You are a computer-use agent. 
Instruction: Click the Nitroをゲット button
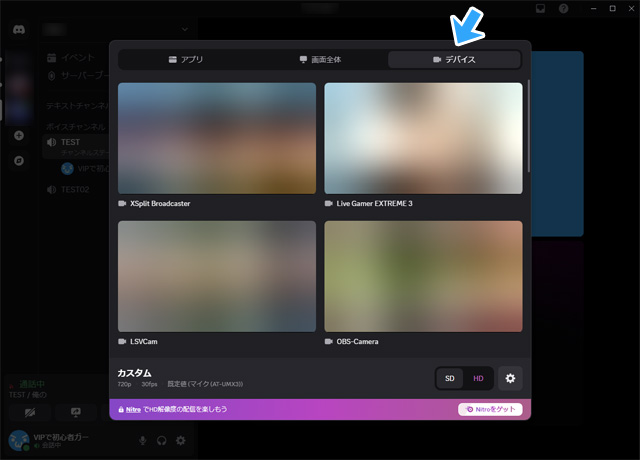click(x=490, y=409)
